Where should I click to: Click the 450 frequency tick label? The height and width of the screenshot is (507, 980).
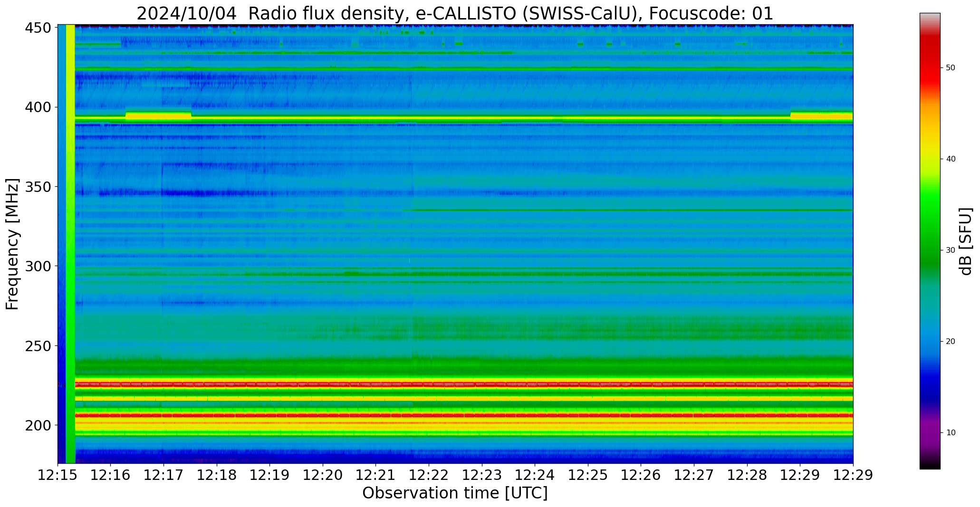click(x=38, y=28)
